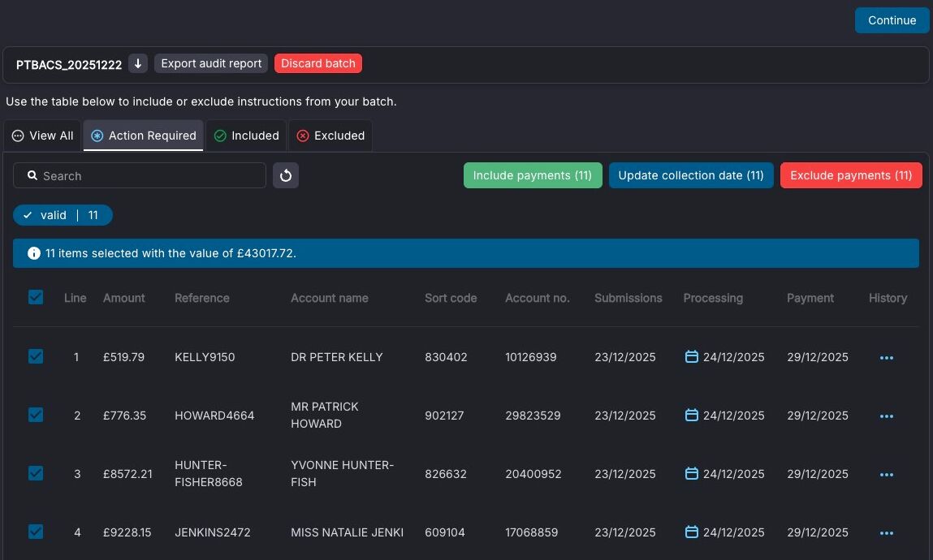Click the Amount column header
The image size is (933, 560).
[123, 298]
